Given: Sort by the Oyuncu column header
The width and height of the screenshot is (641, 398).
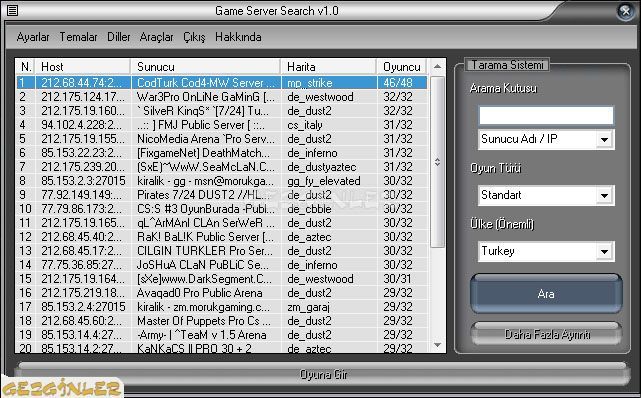Looking at the screenshot, I should click(402, 67).
